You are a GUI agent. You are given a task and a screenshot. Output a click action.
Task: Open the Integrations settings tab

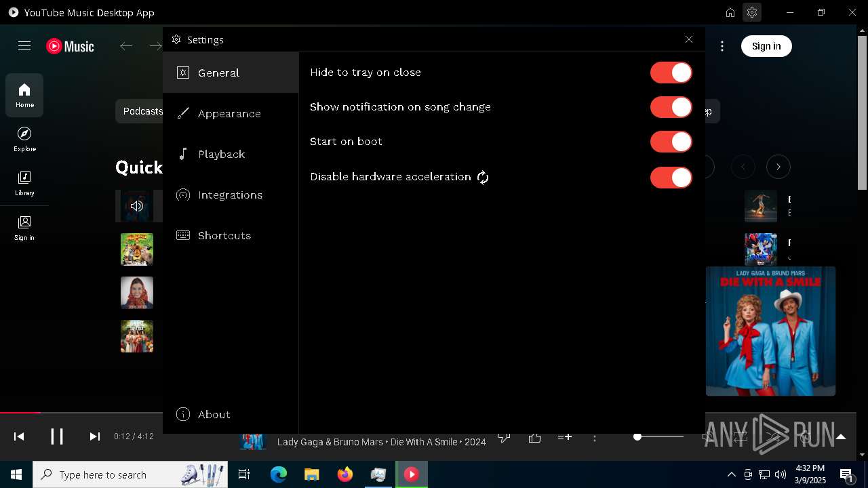click(231, 195)
